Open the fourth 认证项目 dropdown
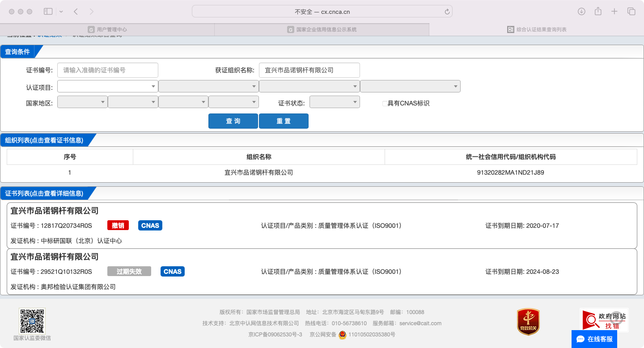 (410, 86)
